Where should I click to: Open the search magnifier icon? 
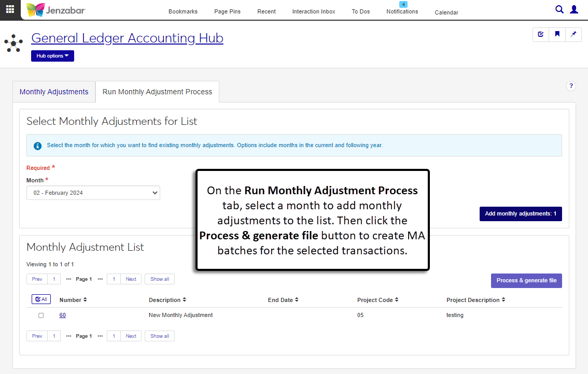tap(559, 9)
